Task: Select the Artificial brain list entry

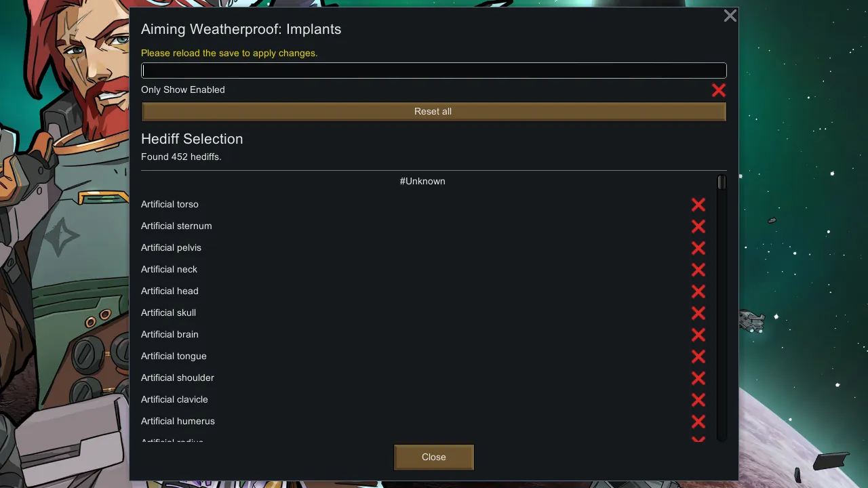Action: pos(170,334)
